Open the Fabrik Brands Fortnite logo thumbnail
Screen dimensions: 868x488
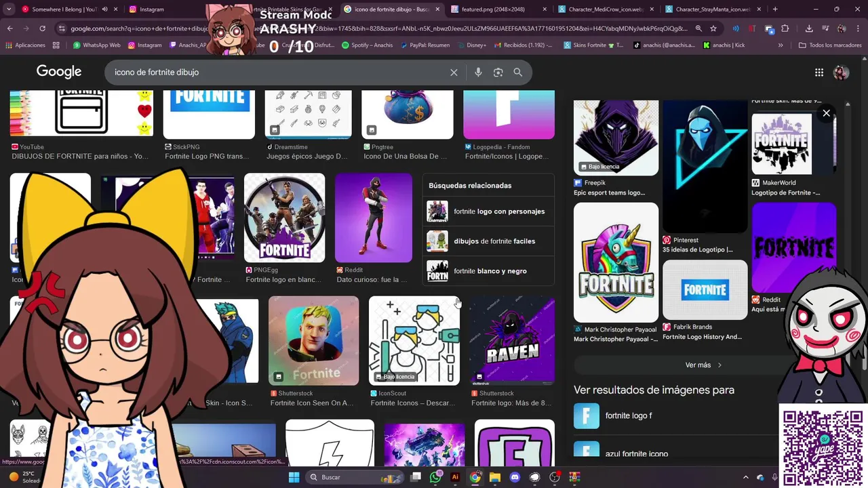point(705,289)
